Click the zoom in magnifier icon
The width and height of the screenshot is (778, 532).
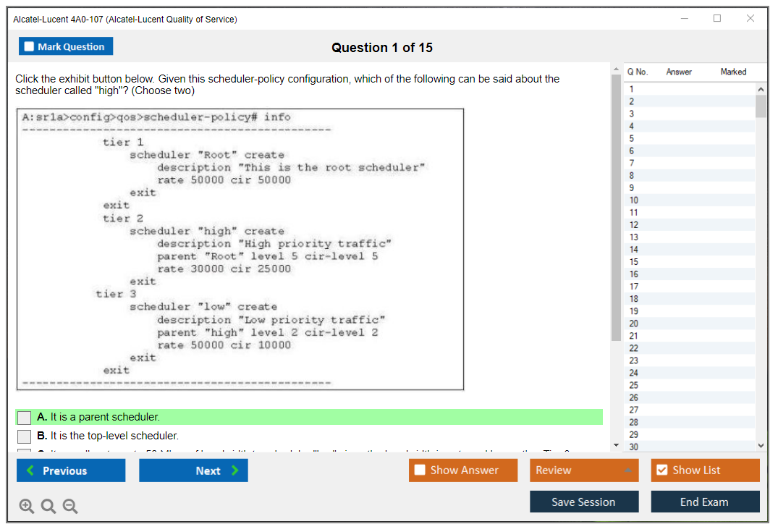[x=27, y=507]
